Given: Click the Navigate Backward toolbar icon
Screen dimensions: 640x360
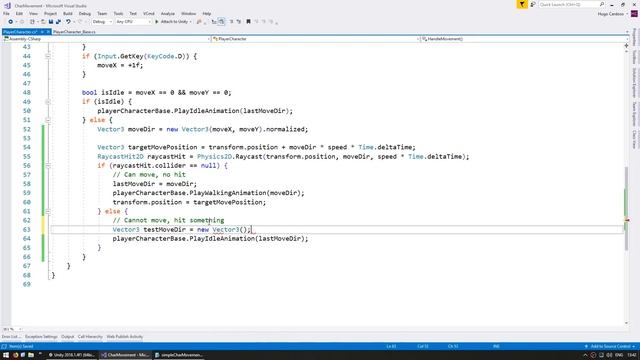Looking at the screenshot, I should click(x=10, y=22).
